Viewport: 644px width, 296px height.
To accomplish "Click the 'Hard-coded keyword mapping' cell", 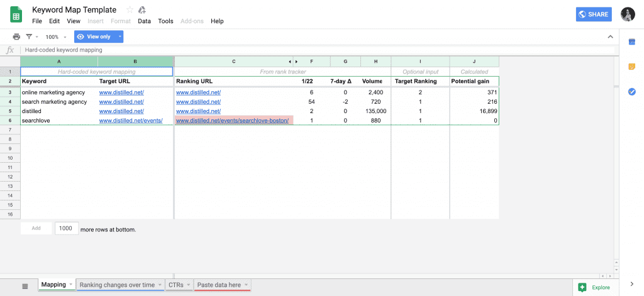I will click(x=96, y=72).
